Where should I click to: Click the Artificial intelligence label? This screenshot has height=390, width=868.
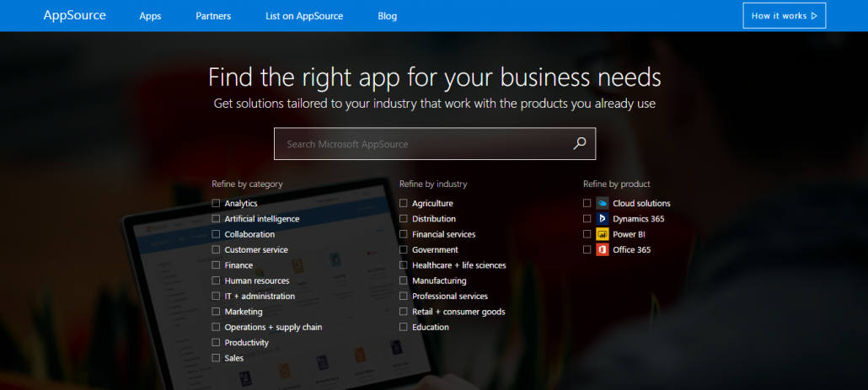(262, 218)
